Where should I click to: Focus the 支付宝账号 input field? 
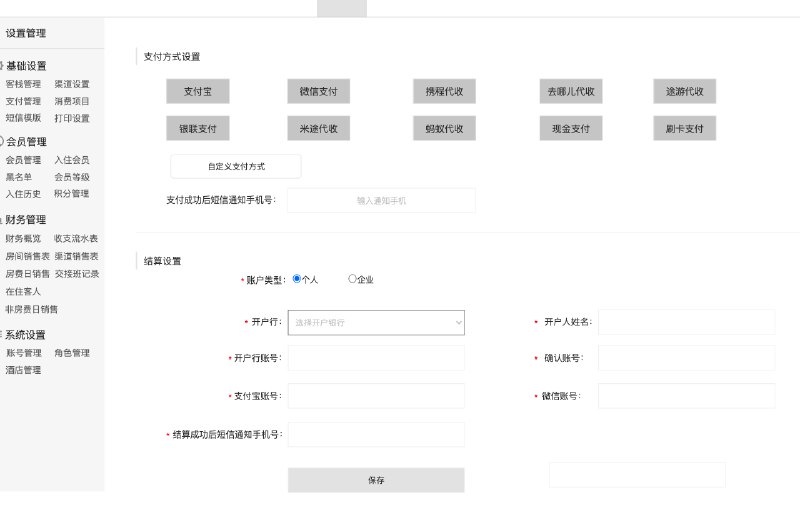coord(376,396)
